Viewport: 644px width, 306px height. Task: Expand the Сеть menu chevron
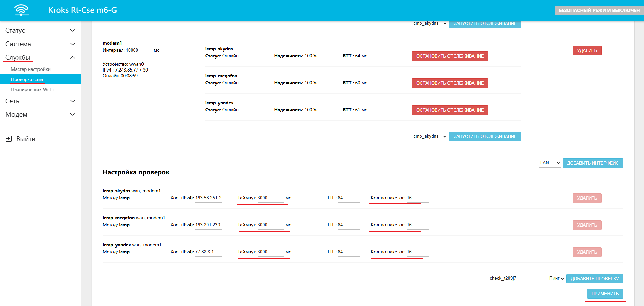click(72, 101)
